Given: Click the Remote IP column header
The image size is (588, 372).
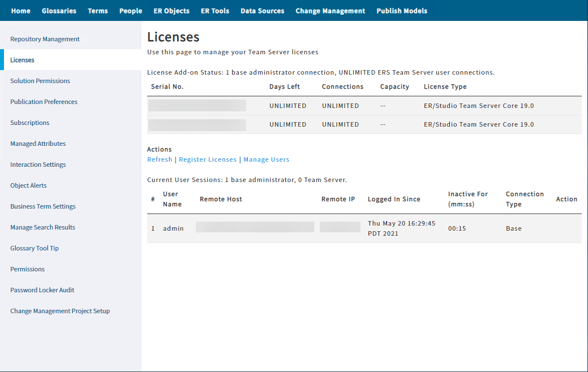Looking at the screenshot, I should [x=338, y=200].
